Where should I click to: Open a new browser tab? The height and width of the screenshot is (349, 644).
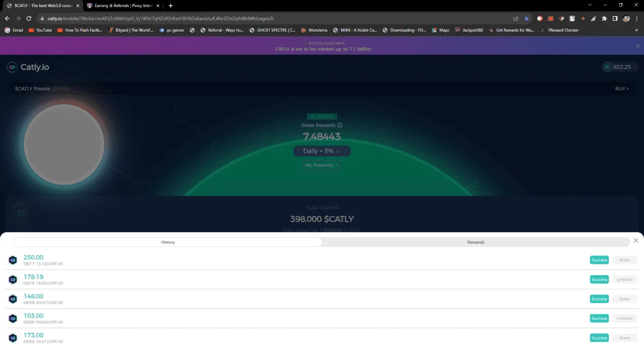point(171,6)
